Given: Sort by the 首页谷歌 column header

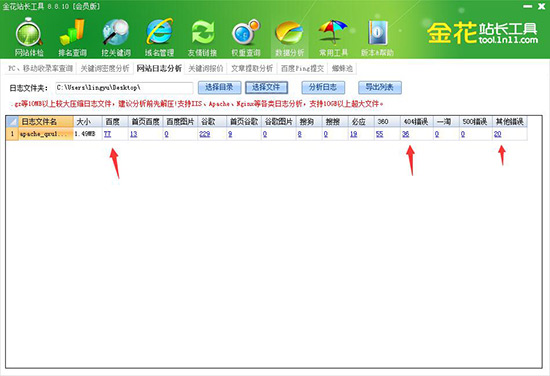Looking at the screenshot, I should pos(244,122).
